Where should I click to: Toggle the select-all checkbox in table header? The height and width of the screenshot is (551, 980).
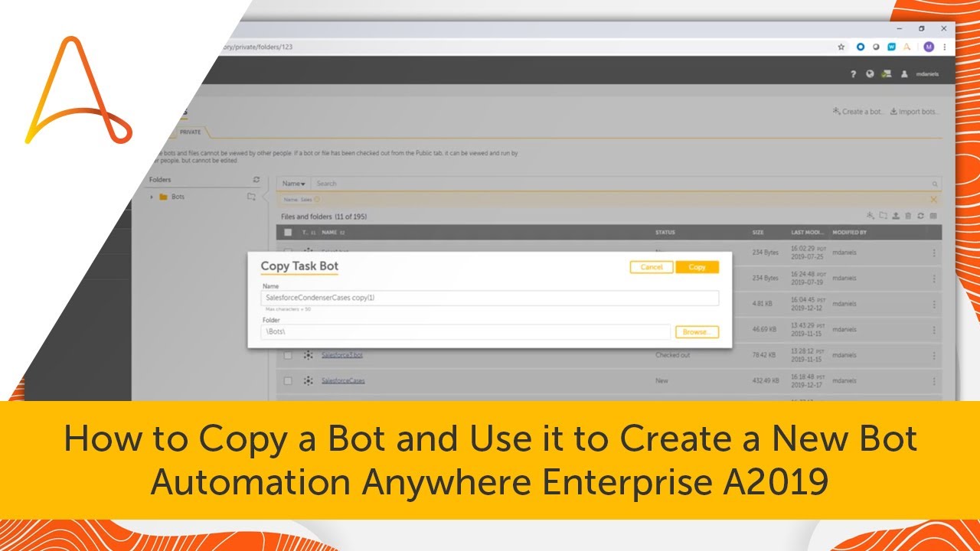pyautogui.click(x=288, y=232)
